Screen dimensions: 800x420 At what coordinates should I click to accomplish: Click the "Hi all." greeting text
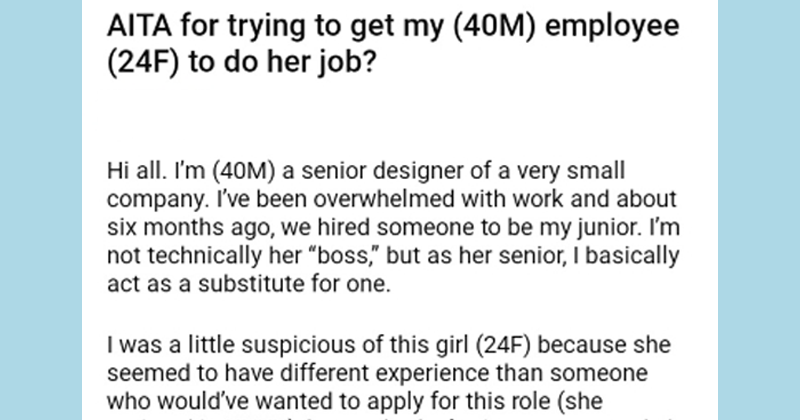click(137, 171)
